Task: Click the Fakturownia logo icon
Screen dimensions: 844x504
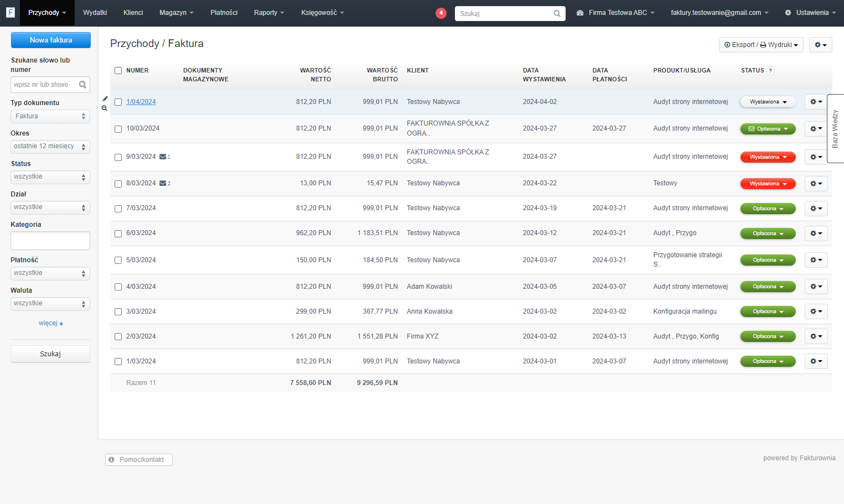Action: (10, 12)
